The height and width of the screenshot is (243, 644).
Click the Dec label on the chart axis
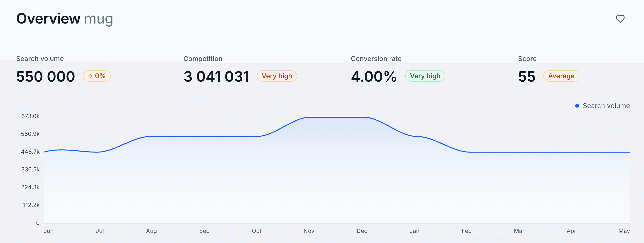click(x=362, y=231)
